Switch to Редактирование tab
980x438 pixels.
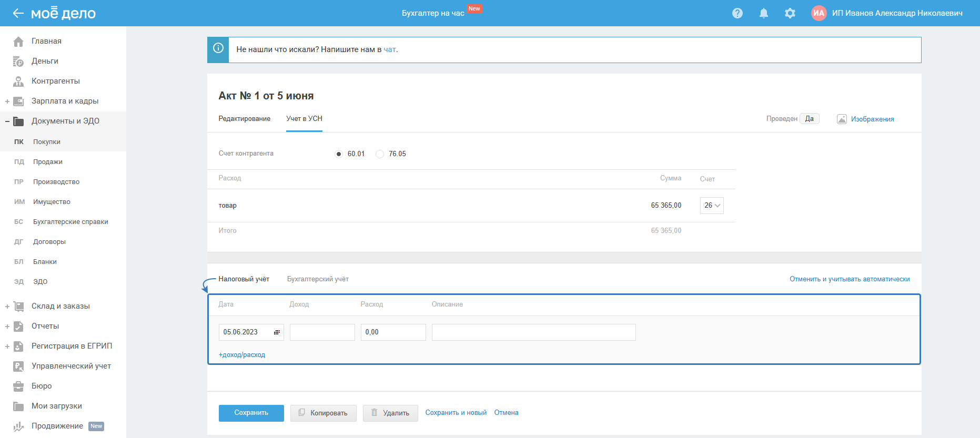(244, 119)
